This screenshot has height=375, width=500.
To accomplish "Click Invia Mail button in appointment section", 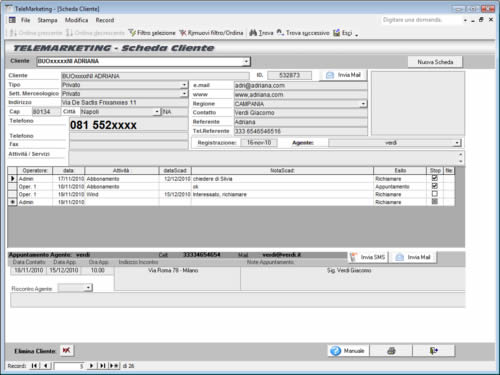I will [413, 257].
